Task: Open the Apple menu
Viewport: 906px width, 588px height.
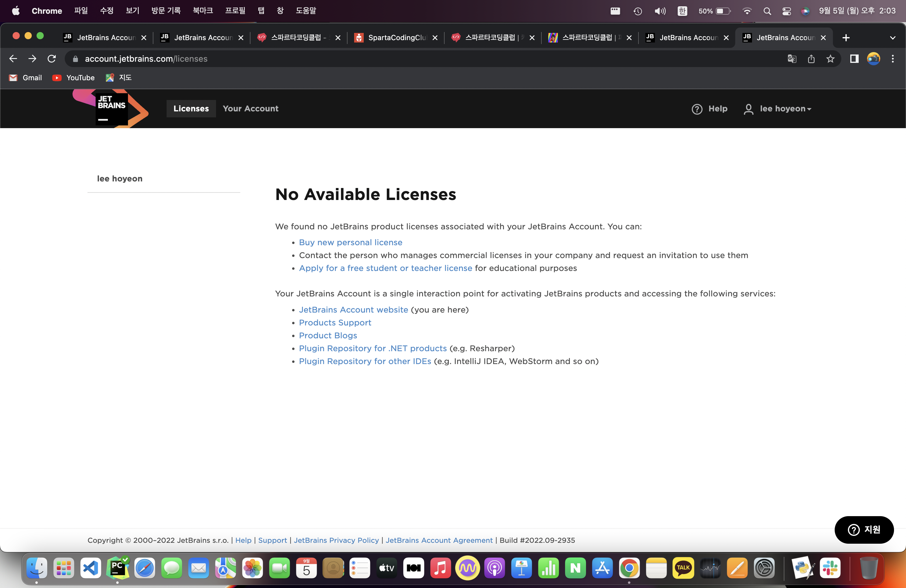Action: [x=16, y=11]
